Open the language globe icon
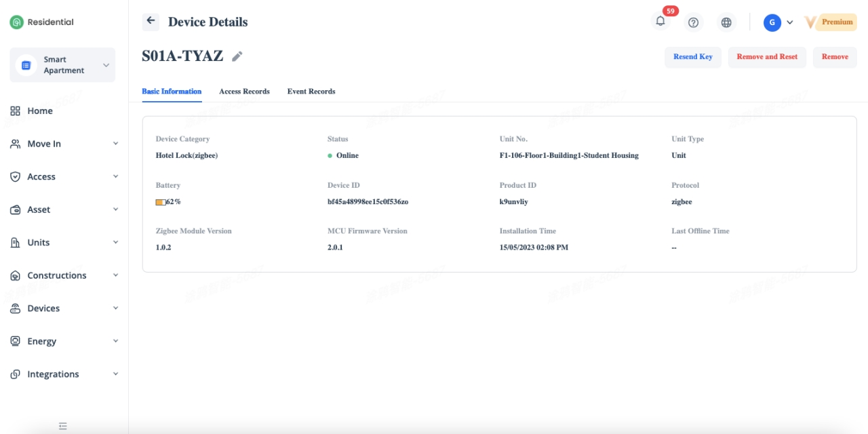The width and height of the screenshot is (868, 434). [x=726, y=22]
